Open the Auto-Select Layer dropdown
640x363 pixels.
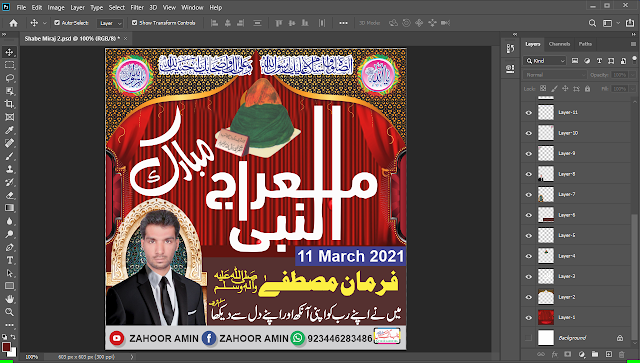pos(110,23)
